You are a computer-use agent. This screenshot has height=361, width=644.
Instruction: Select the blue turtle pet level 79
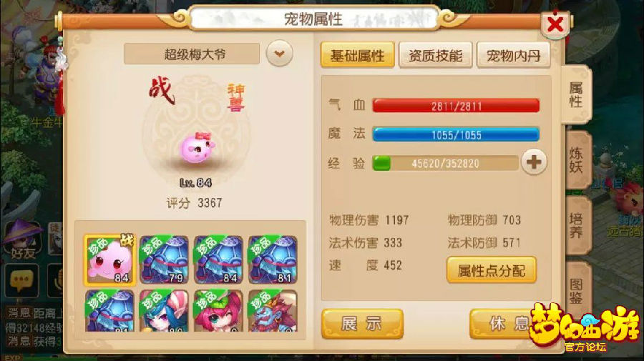[x=164, y=260]
